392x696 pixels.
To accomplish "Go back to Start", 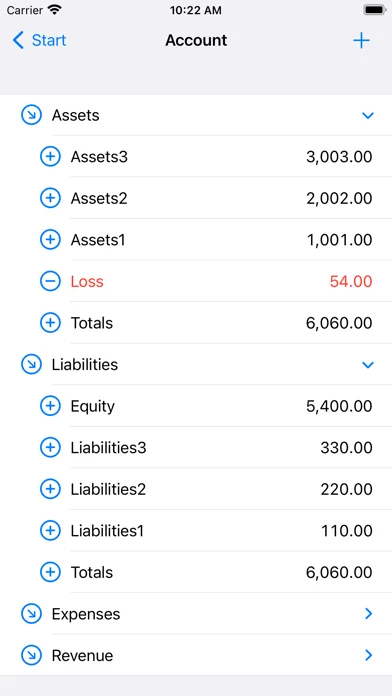I will click(39, 40).
